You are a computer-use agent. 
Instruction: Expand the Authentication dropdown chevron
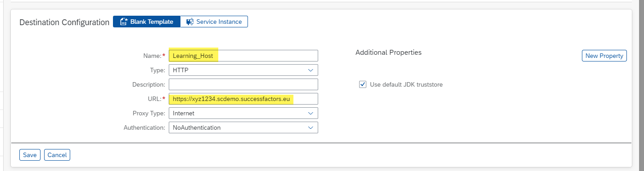click(311, 127)
